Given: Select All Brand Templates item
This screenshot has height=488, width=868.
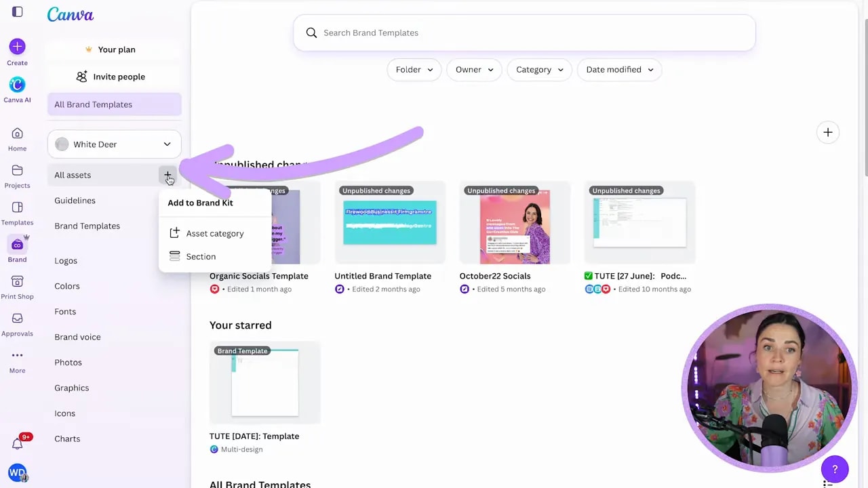Looking at the screenshot, I should point(114,104).
